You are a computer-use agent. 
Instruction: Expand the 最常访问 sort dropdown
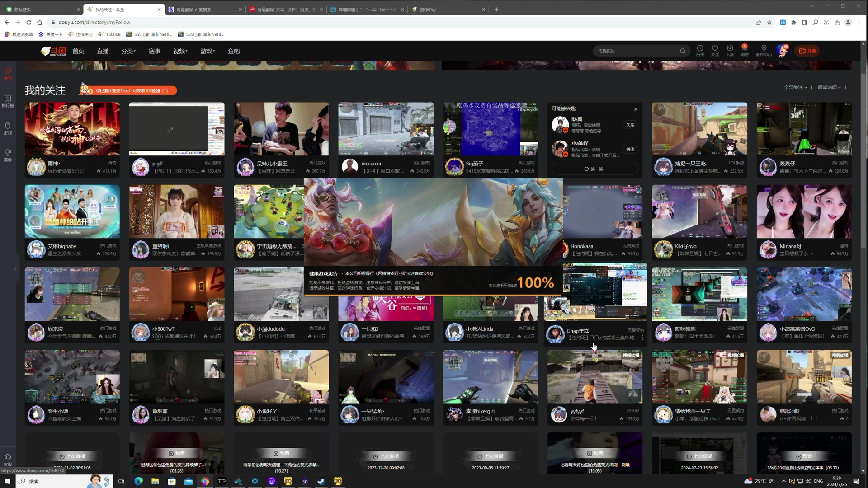pyautogui.click(x=829, y=87)
